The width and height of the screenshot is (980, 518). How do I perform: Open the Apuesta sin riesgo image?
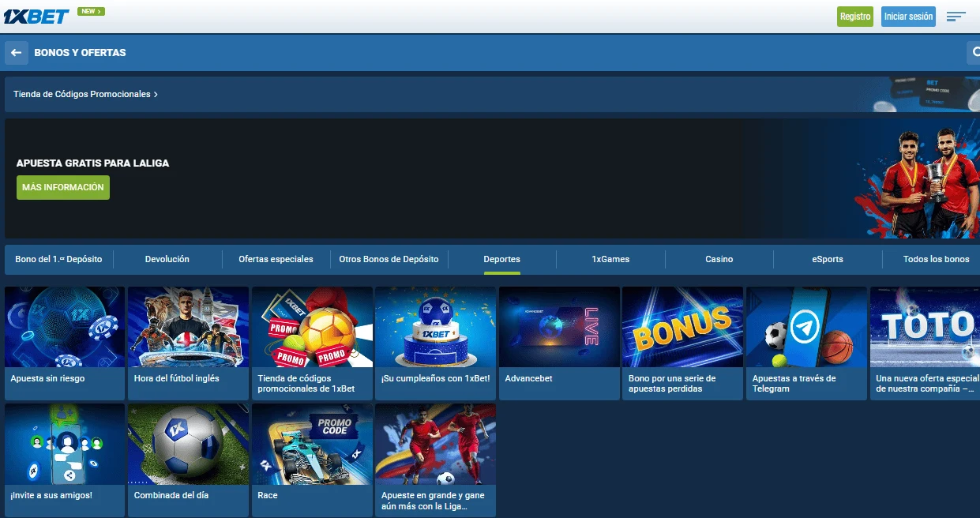click(x=65, y=327)
